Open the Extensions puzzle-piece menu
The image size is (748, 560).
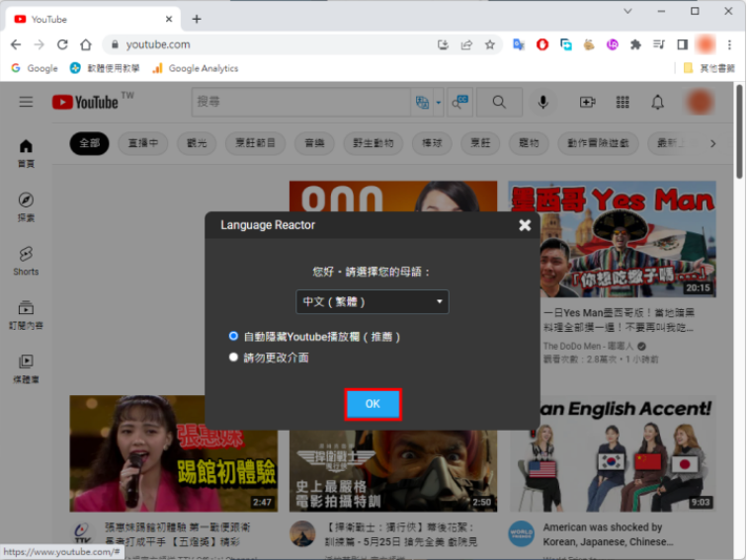(636, 44)
